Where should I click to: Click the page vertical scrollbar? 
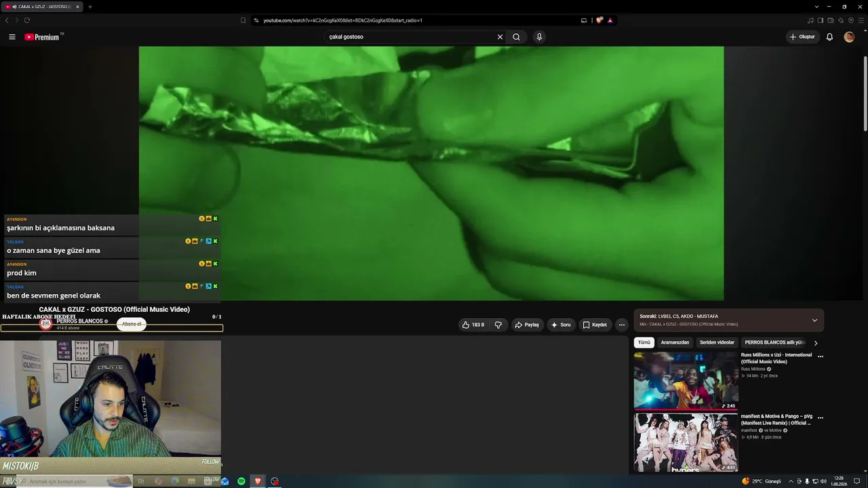coord(865,95)
